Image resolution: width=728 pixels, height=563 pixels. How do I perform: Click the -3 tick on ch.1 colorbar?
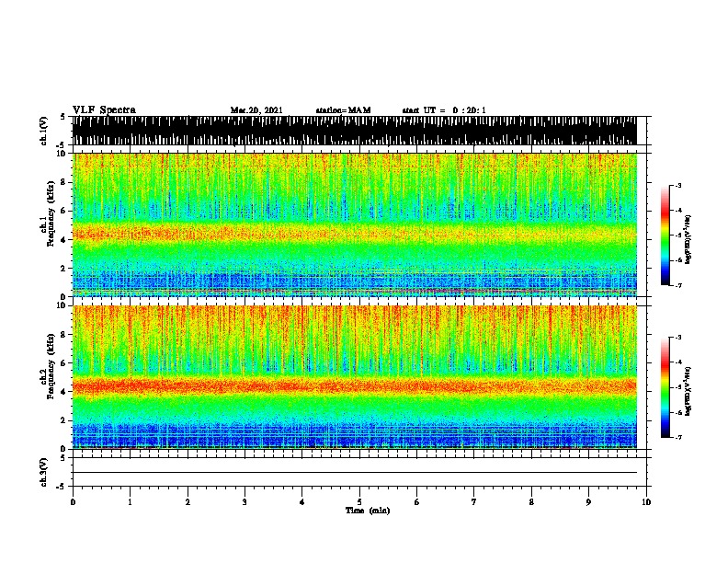point(678,186)
